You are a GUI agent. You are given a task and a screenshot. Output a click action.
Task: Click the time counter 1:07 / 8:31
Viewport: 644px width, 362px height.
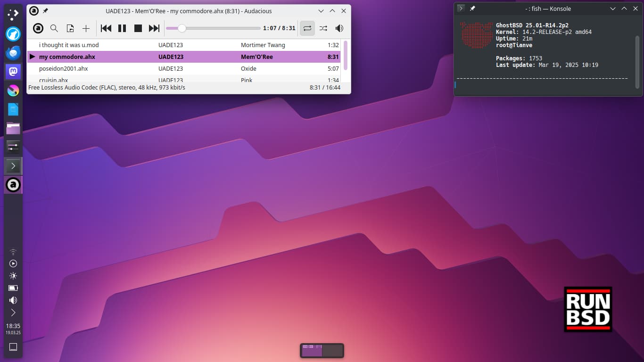279,28
